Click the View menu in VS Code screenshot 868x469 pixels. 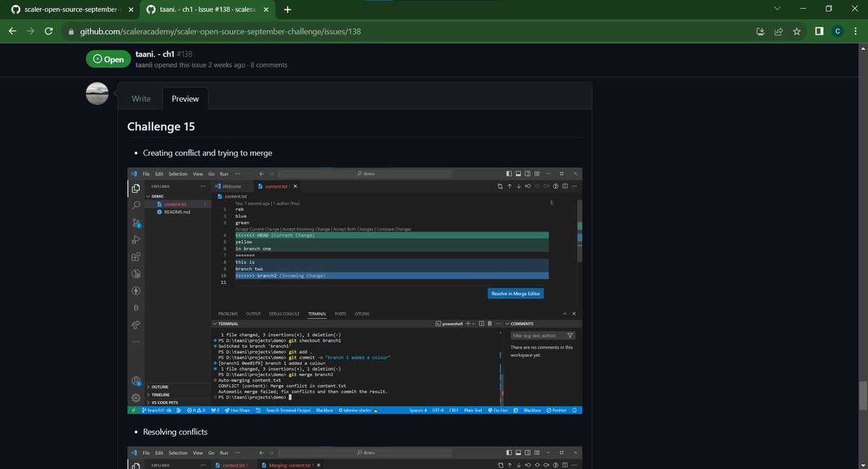point(197,174)
